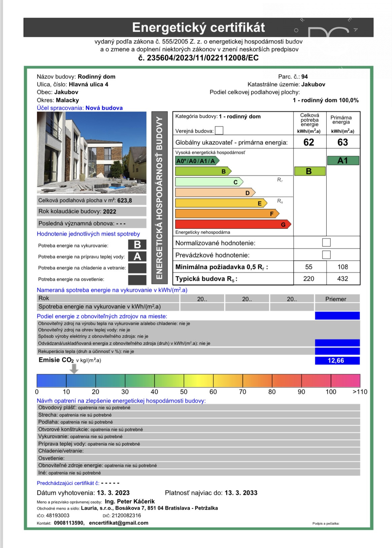This screenshot has height=548, width=392.
Task: Check the Prevádzkové hodnotenie box
Action: (326, 254)
